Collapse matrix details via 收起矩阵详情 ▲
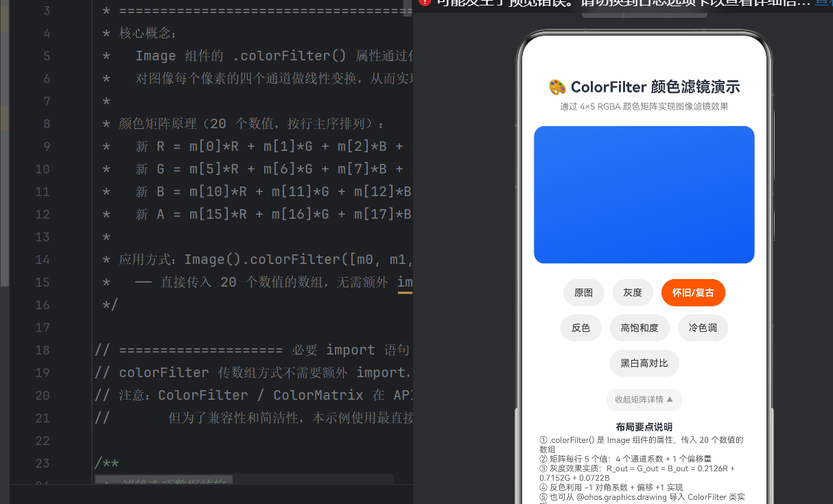 pos(644,399)
